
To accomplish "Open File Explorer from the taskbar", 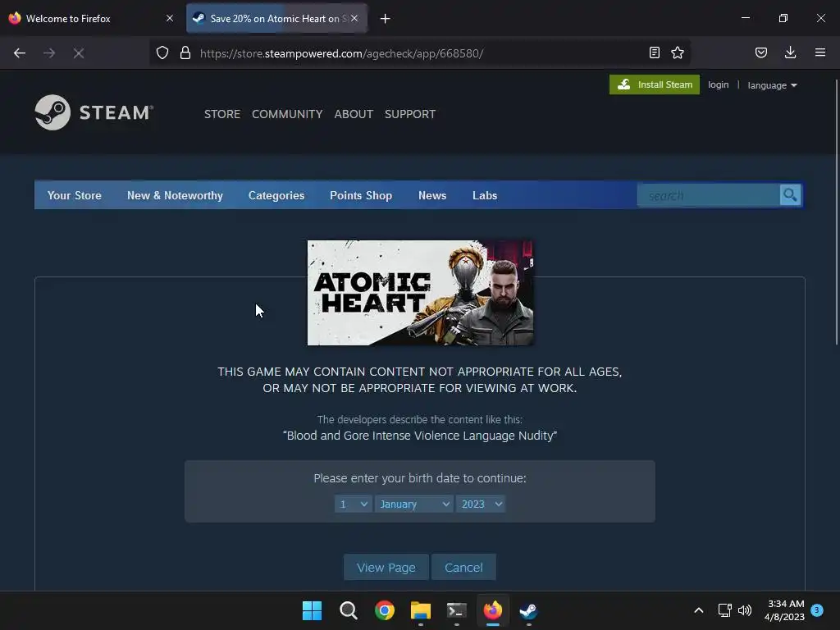I will pyautogui.click(x=421, y=610).
